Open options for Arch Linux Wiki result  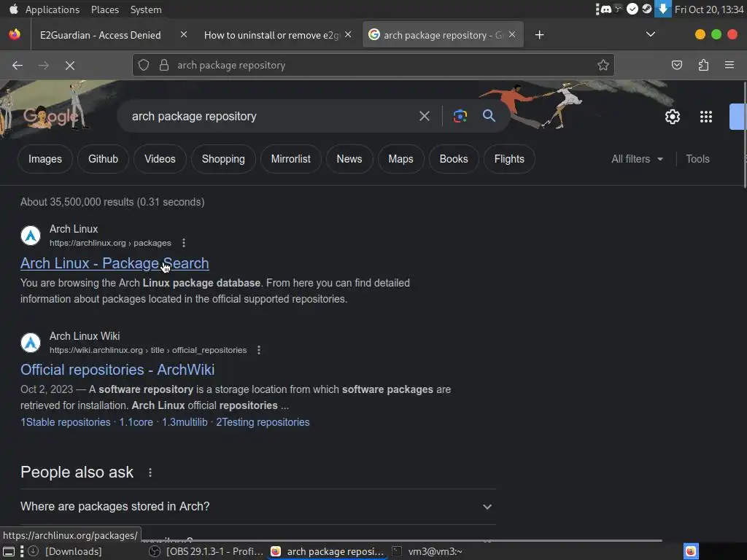tap(259, 350)
